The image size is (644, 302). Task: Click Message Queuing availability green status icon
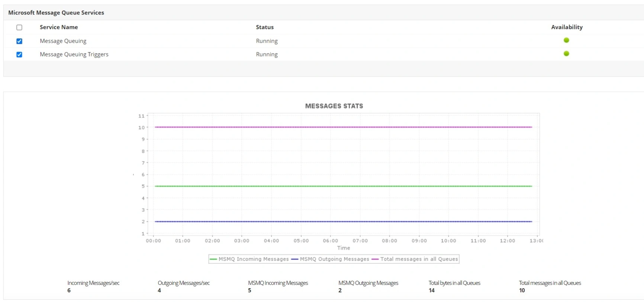pos(566,40)
